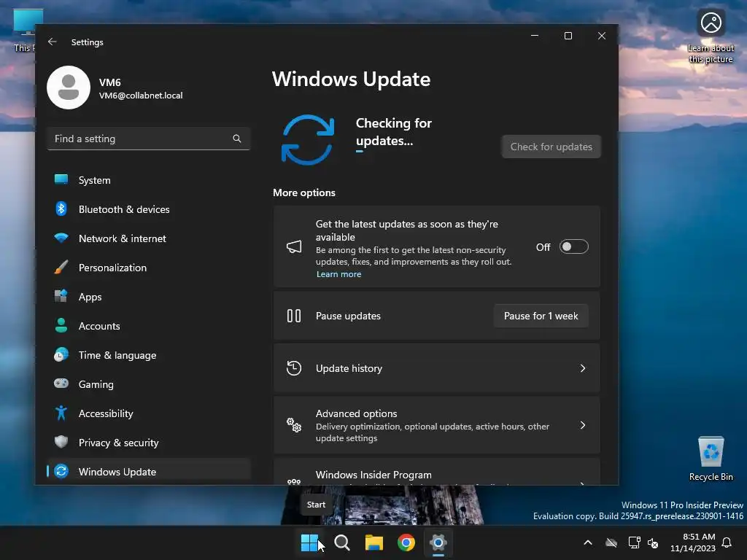Click the Gaming controller icon
Image resolution: width=747 pixels, height=560 pixels.
61,384
